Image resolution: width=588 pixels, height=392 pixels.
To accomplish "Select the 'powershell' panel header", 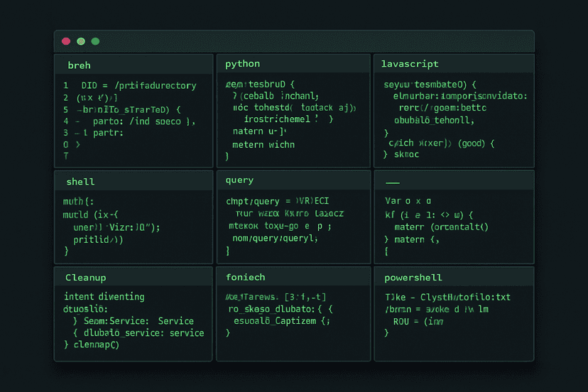I will pyautogui.click(x=413, y=277).
